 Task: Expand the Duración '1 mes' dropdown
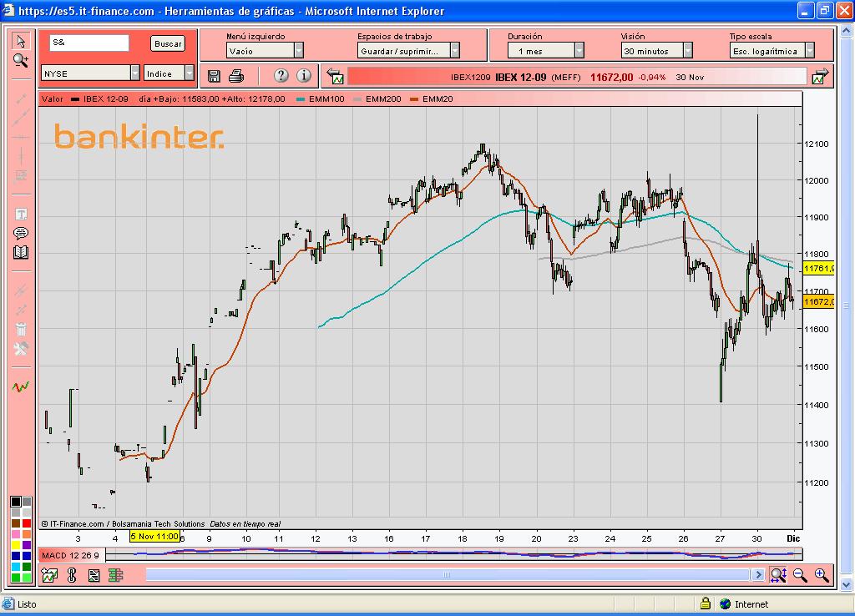pyautogui.click(x=545, y=51)
